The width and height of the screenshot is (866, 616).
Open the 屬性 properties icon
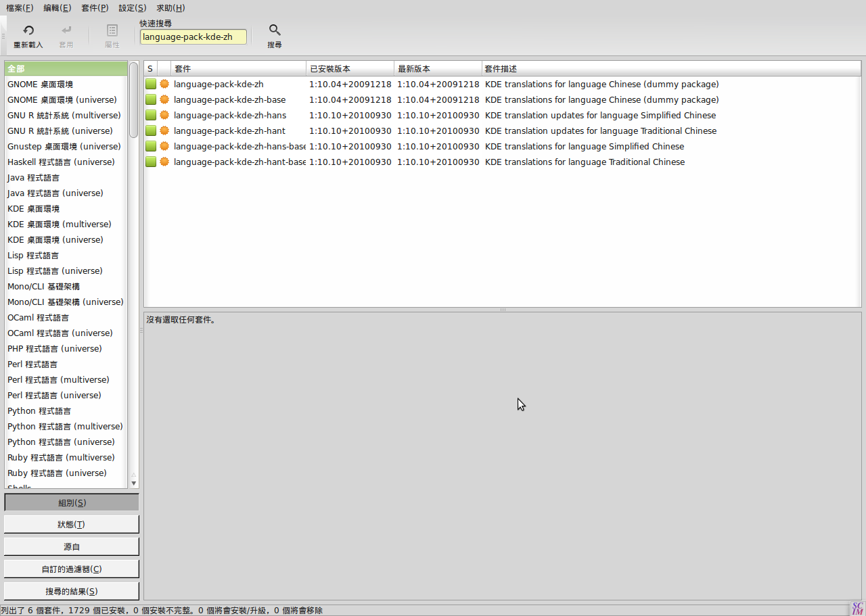click(112, 30)
